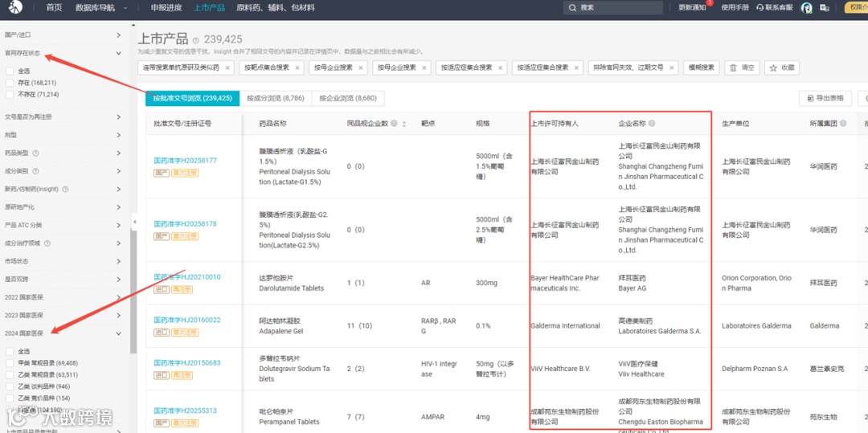Expand the 市场状态 filter
Viewport: 868px width, 433px height.
click(x=118, y=261)
